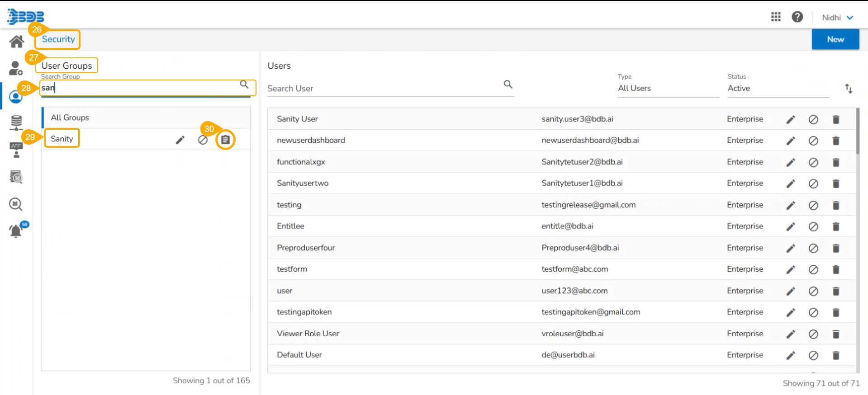Block the testing user
This screenshot has width=868, height=395.
(x=813, y=206)
